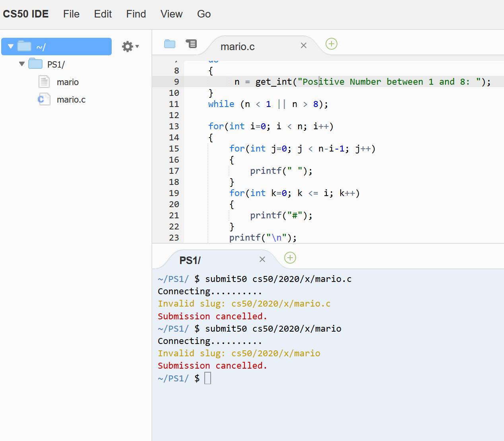The width and height of the screenshot is (504, 441).
Task: Click the mario executable file icon
Action: [44, 82]
